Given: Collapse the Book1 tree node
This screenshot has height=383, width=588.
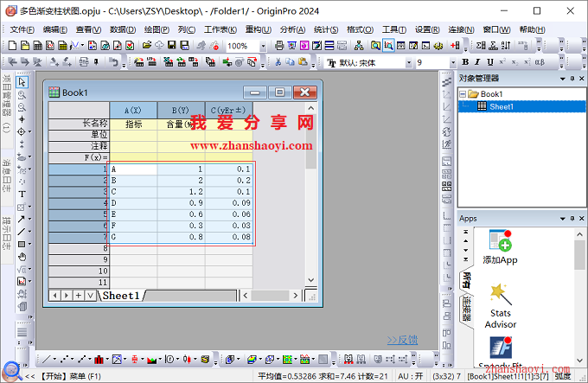Looking at the screenshot, I should 463,94.
